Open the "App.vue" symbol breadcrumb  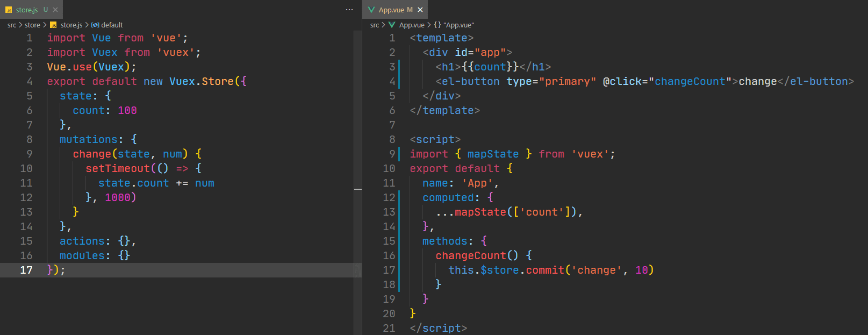coord(458,25)
